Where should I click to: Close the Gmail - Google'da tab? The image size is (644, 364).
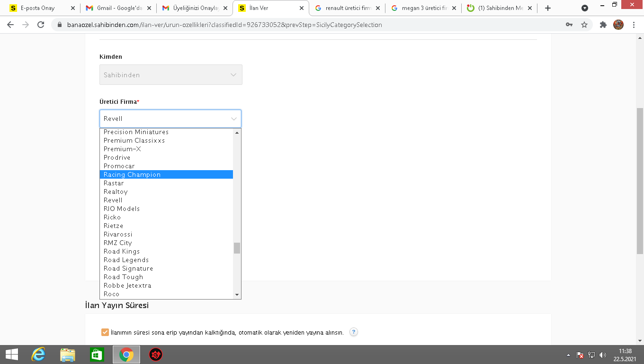tap(149, 8)
